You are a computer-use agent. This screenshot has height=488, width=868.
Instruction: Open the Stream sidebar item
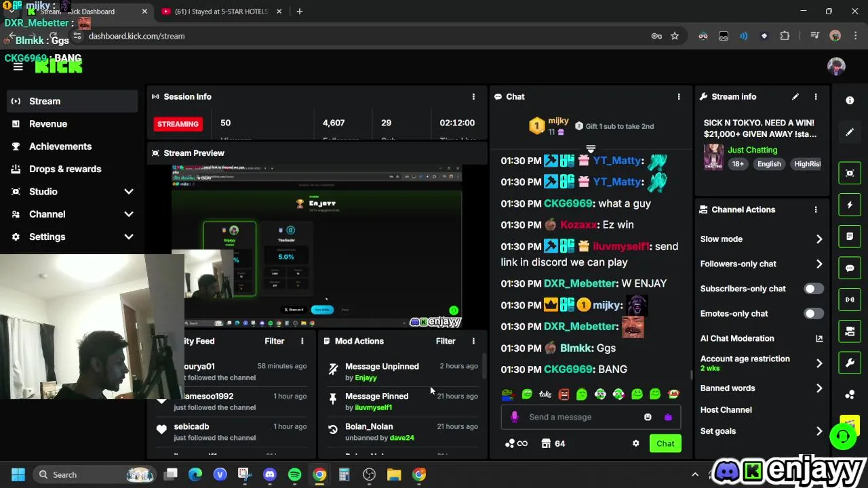[x=72, y=101]
